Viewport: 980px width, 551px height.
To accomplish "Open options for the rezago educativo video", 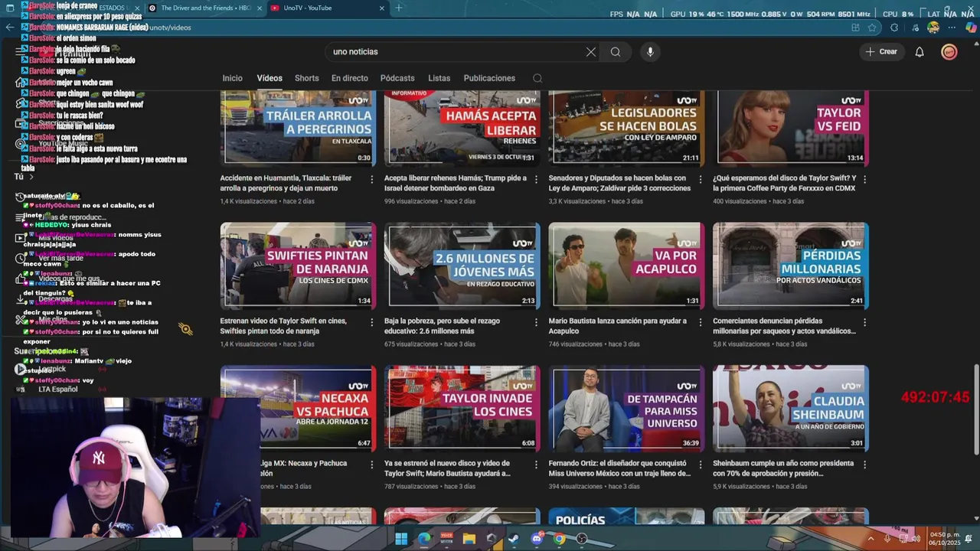I will (x=536, y=322).
